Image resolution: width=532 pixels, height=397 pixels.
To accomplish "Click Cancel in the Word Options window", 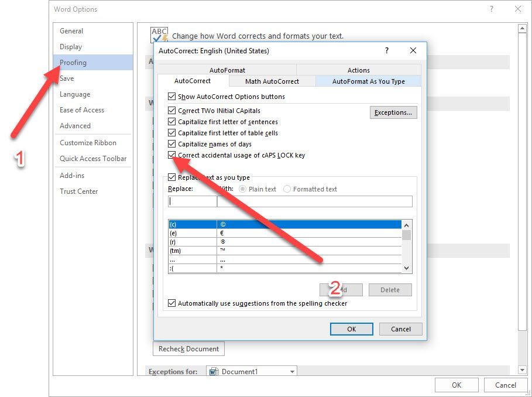I will coord(506,385).
